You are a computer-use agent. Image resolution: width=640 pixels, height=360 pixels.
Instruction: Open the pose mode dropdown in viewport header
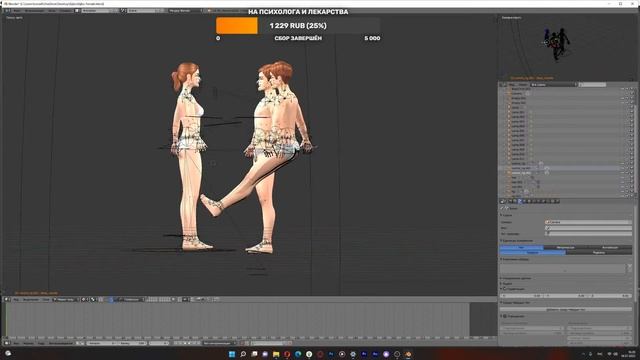[x=67, y=300]
